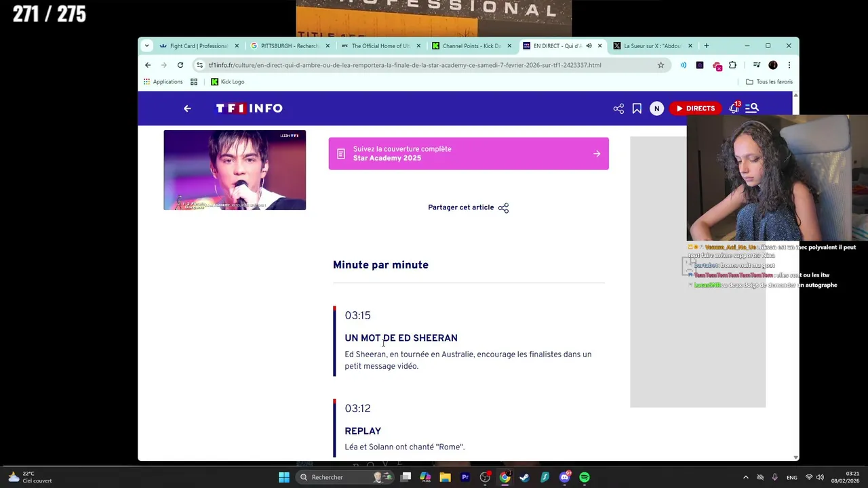Click the page scrollbar down arrow
Image resolution: width=868 pixels, height=488 pixels.
795,457
